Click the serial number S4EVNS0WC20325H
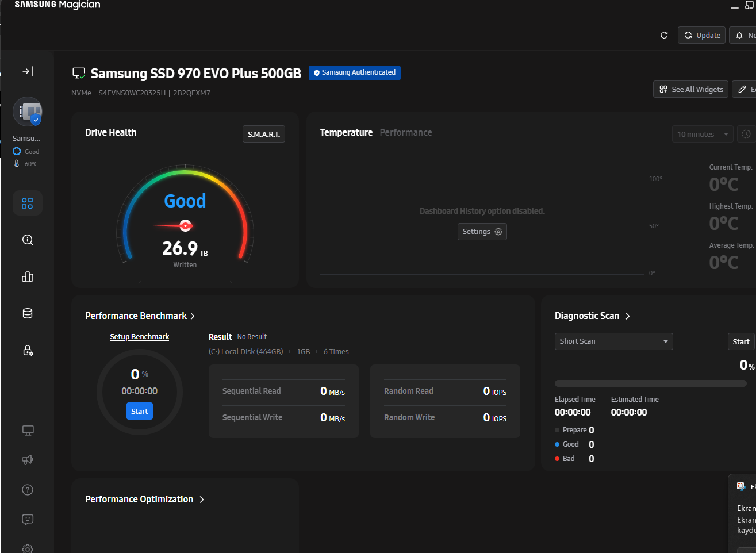This screenshot has height=553, width=756. tap(132, 93)
